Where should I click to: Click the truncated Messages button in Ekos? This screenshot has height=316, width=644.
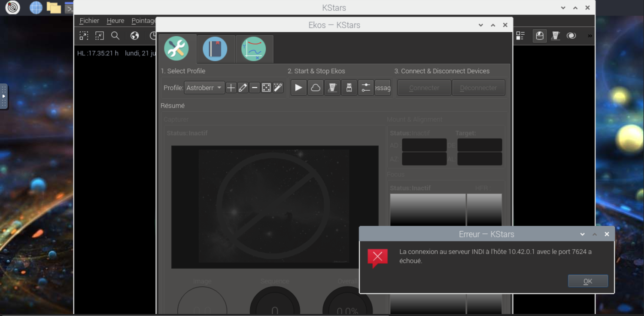tap(383, 88)
